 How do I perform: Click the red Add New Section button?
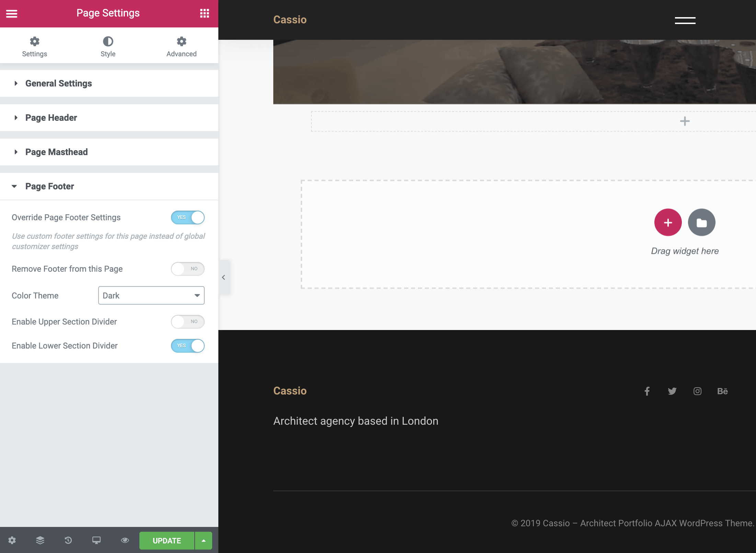(x=668, y=223)
